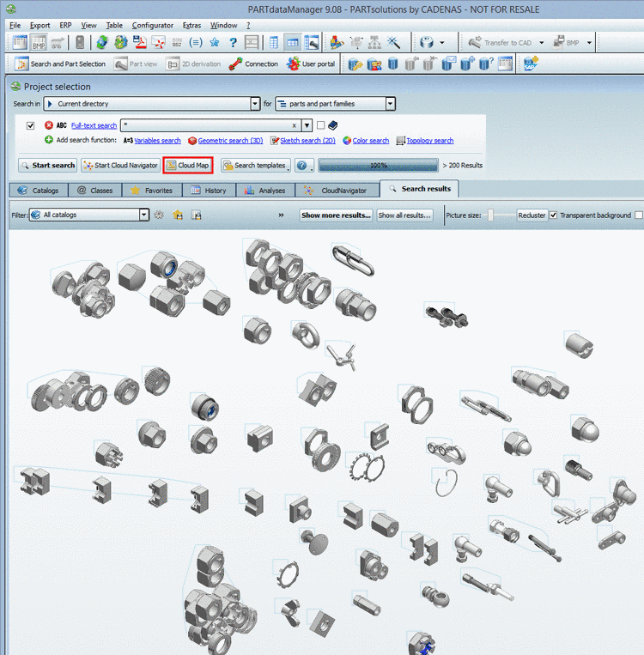Image resolution: width=644 pixels, height=655 pixels.
Task: Click the green plus Add search function icon
Action: pos(49,140)
